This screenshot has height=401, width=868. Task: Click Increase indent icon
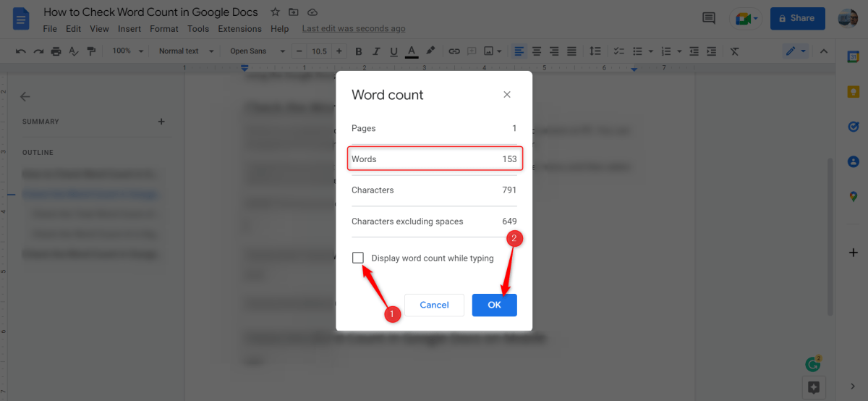click(x=712, y=51)
